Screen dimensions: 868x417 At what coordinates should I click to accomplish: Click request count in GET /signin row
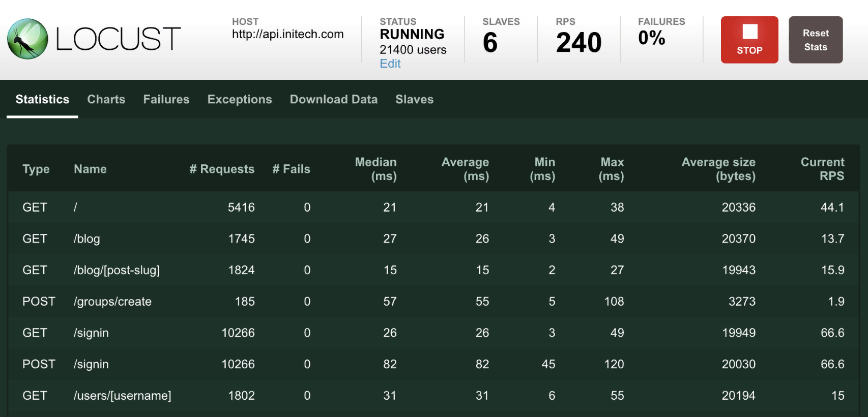point(238,333)
